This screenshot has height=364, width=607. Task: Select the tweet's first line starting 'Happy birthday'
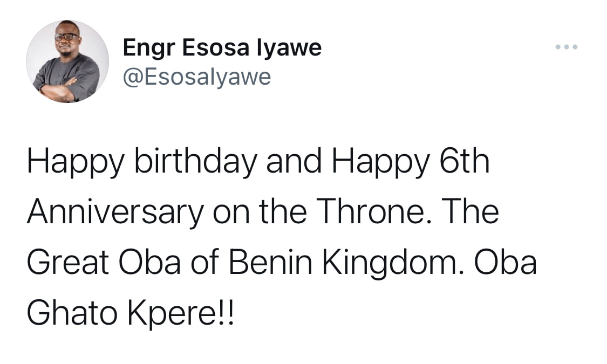pos(258,162)
